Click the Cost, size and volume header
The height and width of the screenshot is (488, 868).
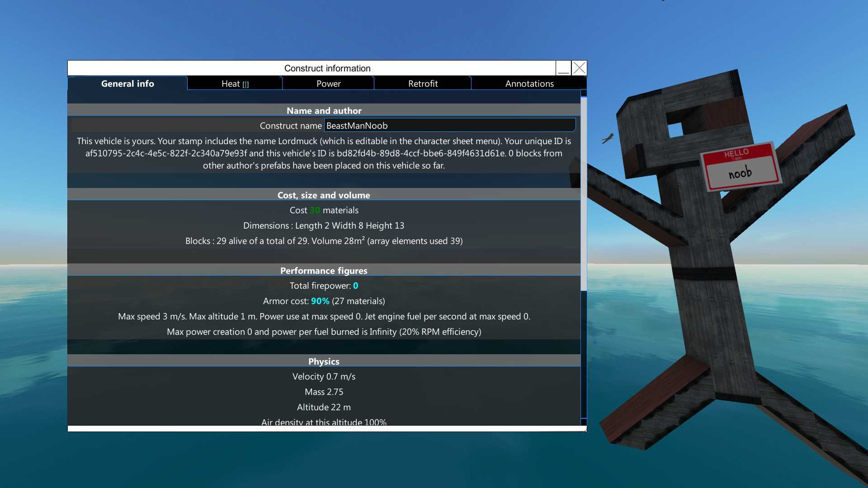(324, 195)
